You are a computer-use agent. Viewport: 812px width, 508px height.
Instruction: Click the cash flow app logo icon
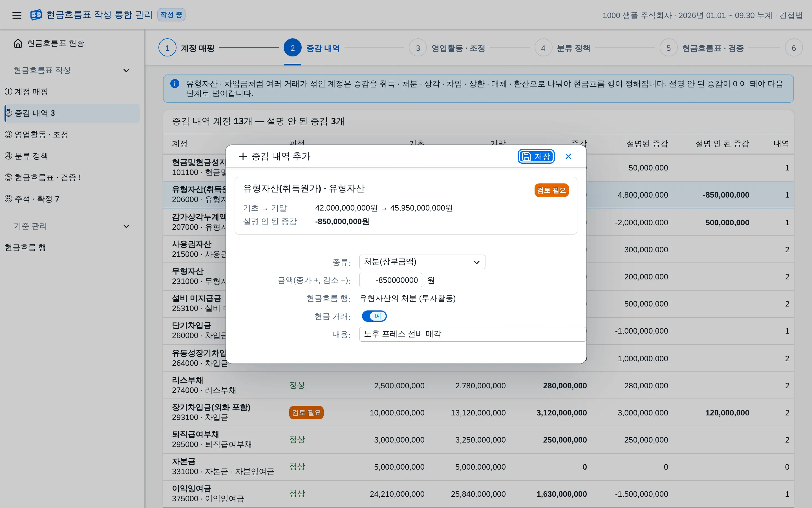36,15
